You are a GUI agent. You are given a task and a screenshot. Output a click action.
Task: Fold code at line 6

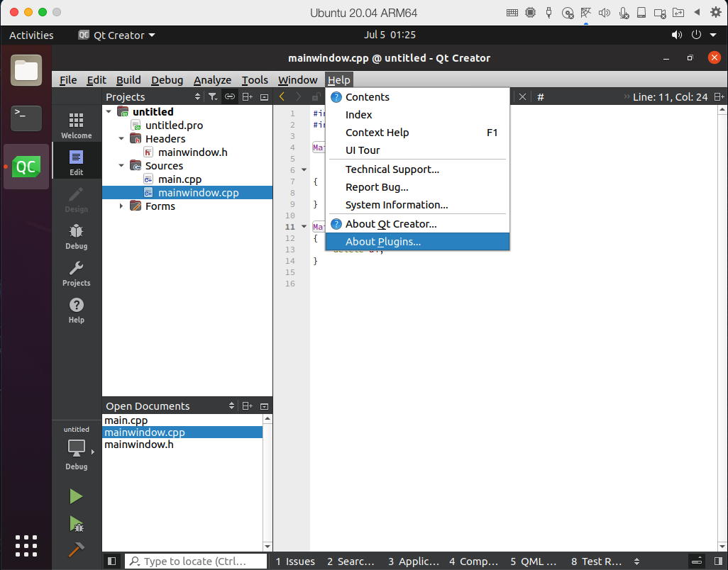[x=304, y=169]
